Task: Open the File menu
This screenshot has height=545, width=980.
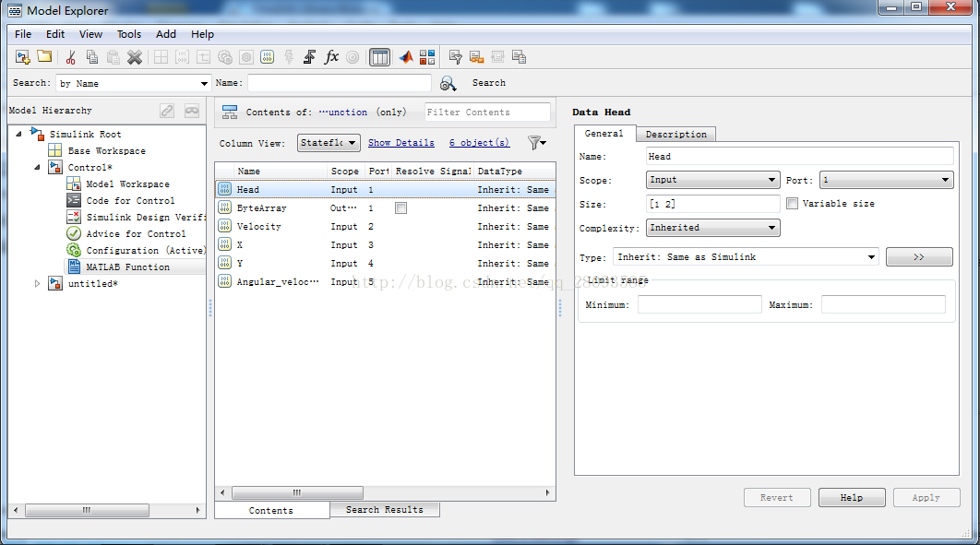Action: pyautogui.click(x=23, y=34)
